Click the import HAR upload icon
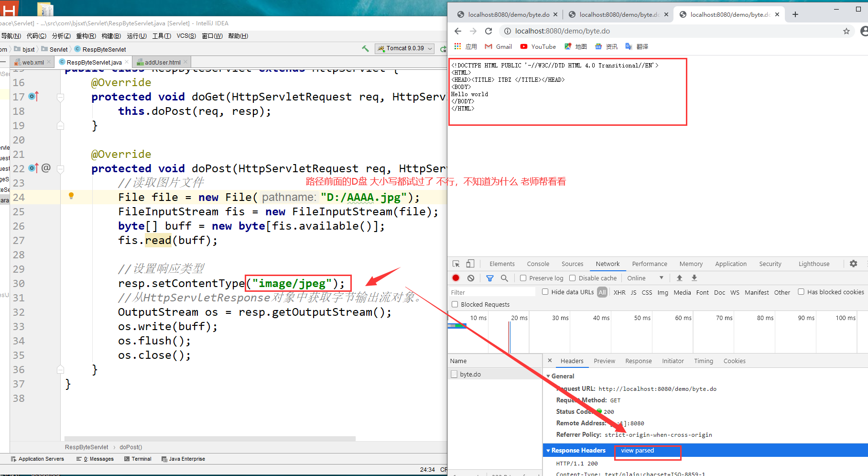868x476 pixels. [x=679, y=278]
